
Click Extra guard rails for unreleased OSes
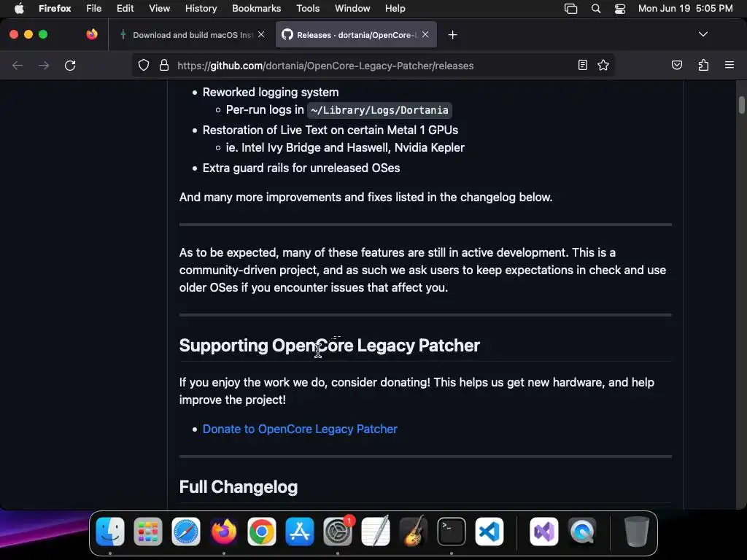(301, 168)
